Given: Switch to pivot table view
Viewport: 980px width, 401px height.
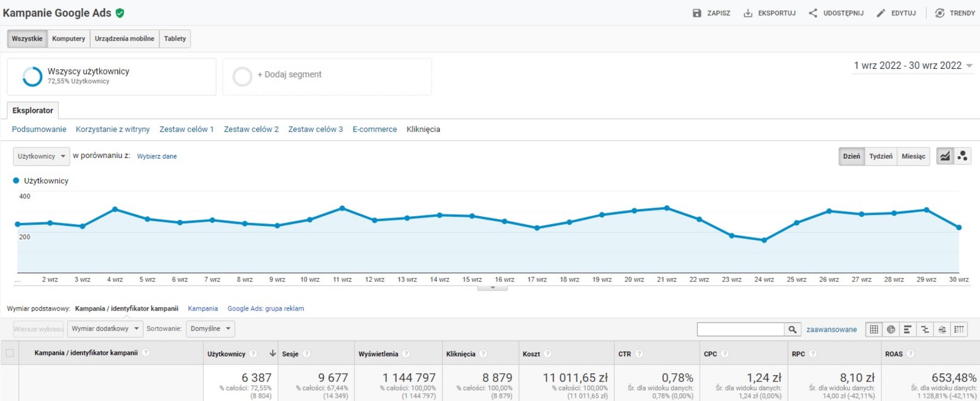Looking at the screenshot, I should (x=959, y=330).
